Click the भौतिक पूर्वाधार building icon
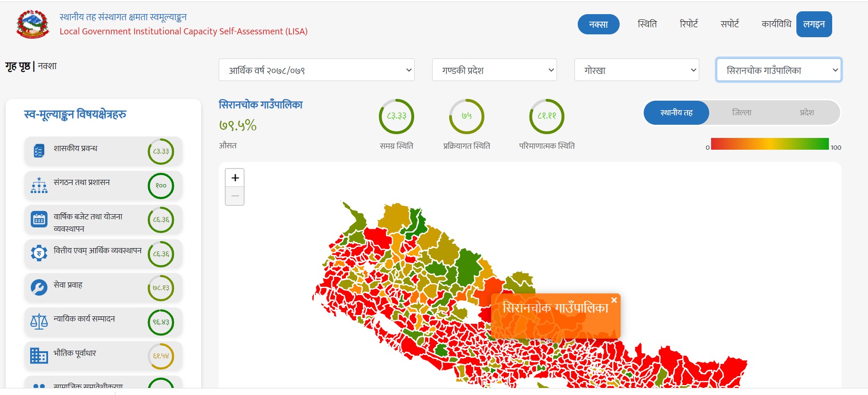 click(39, 355)
